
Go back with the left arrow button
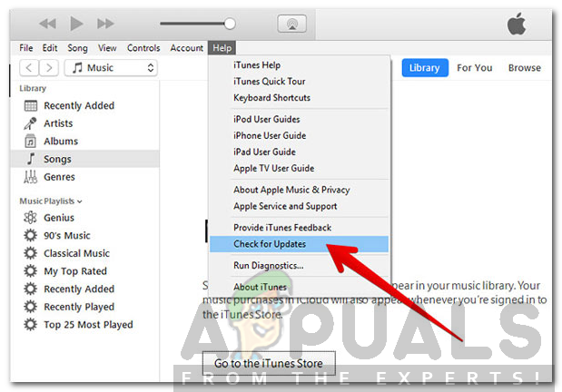[29, 68]
